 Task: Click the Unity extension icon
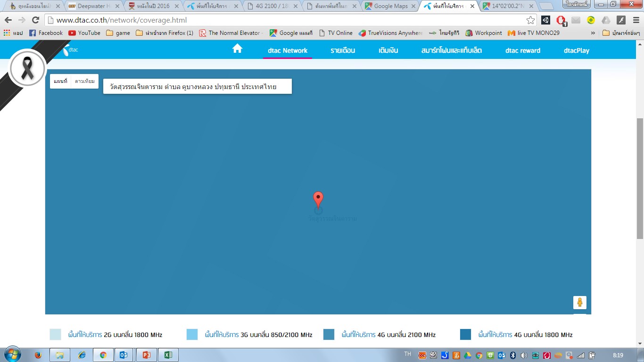click(x=545, y=20)
